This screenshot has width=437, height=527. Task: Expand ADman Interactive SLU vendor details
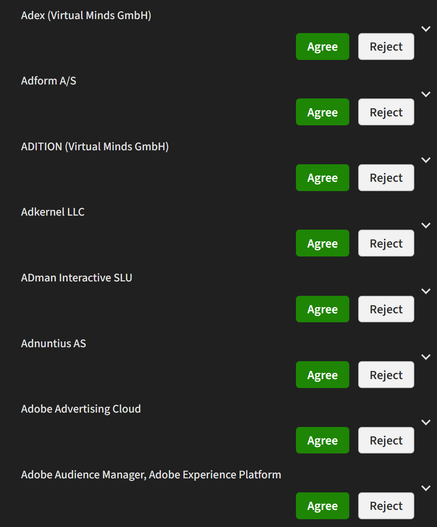tap(426, 291)
